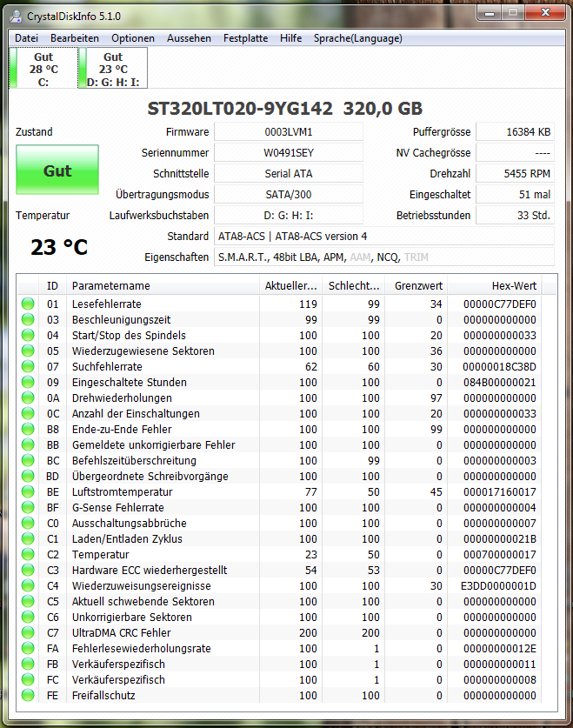Sort by the ID column header
573x728 pixels.
click(52, 286)
